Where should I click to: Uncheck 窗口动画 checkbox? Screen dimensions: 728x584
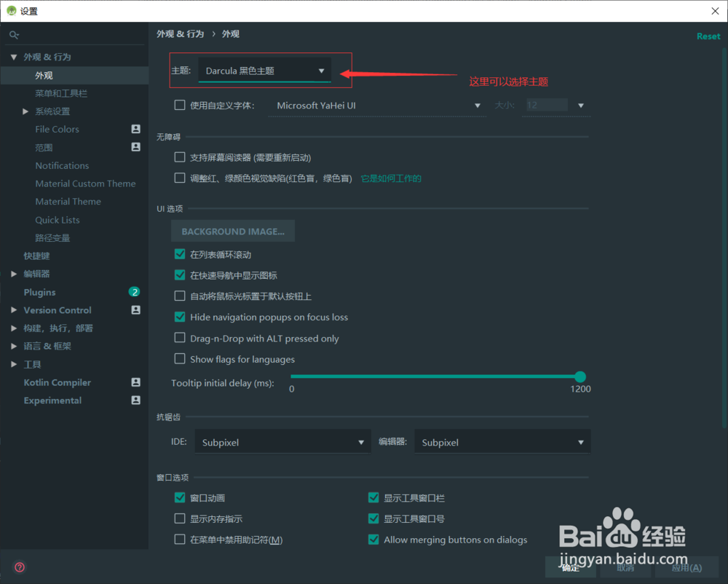pos(180,497)
